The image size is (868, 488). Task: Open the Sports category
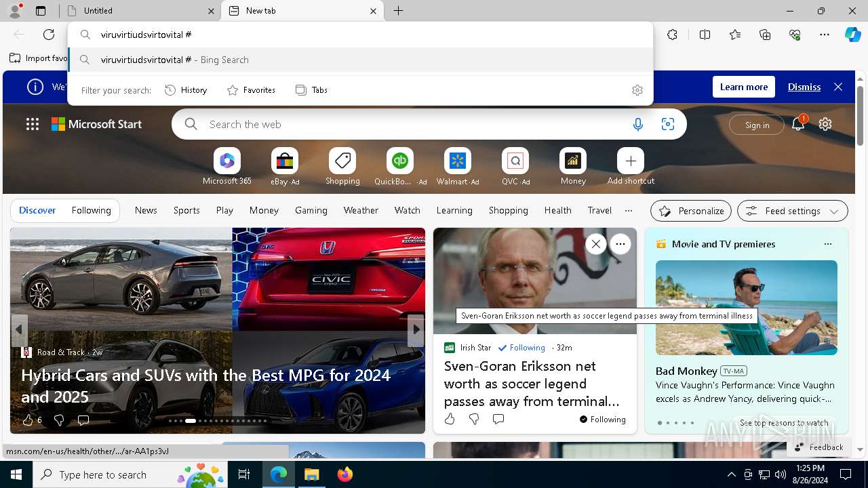pos(186,211)
